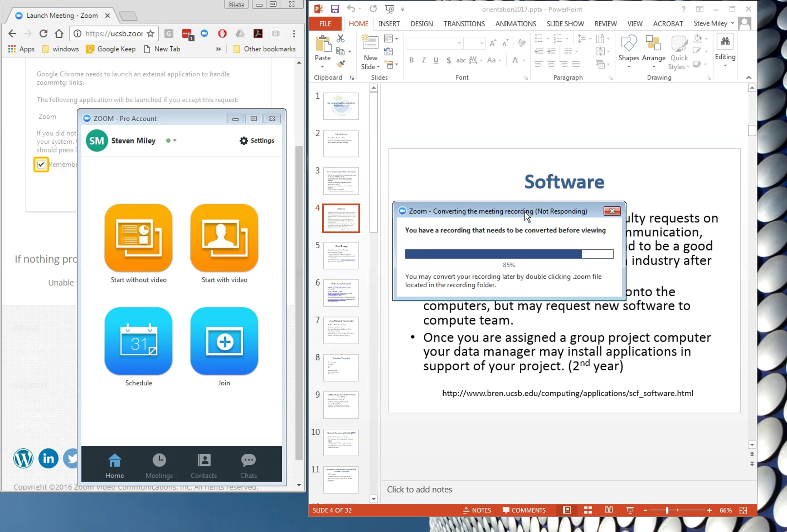The height and width of the screenshot is (532, 787).
Task: Click the scf_software.html URL on slide
Action: coord(567,393)
